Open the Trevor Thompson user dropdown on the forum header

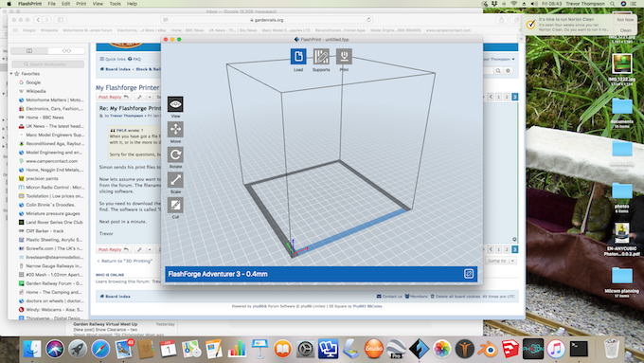point(499,59)
